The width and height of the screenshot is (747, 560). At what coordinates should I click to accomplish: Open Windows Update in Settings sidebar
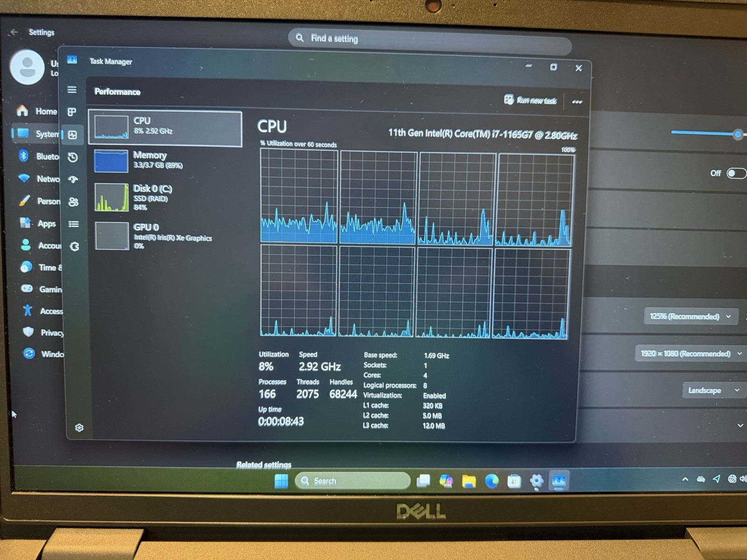click(x=43, y=354)
